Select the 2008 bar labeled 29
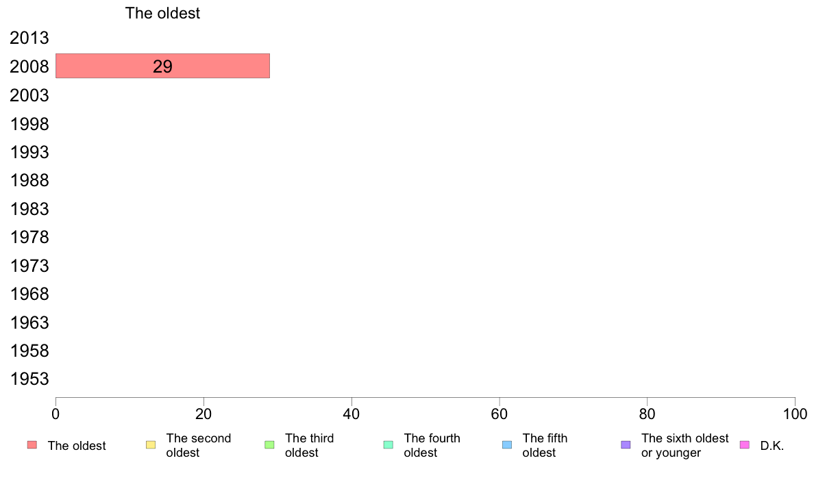This screenshot has width=814, height=504. (x=162, y=66)
